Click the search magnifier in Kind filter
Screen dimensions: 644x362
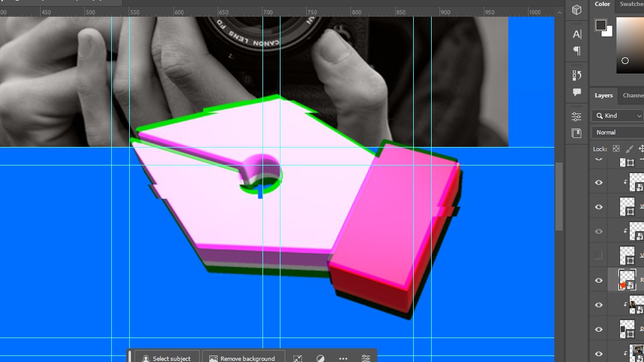(x=600, y=116)
